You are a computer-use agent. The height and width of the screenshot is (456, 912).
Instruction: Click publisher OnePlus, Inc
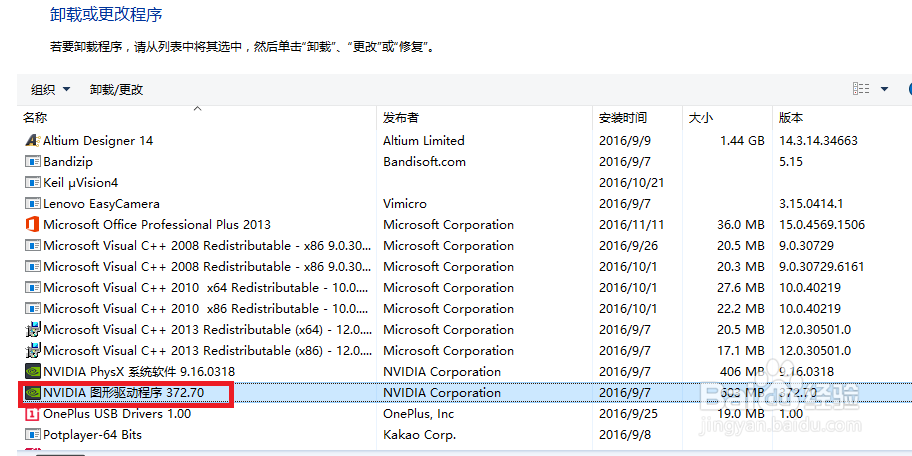418,414
